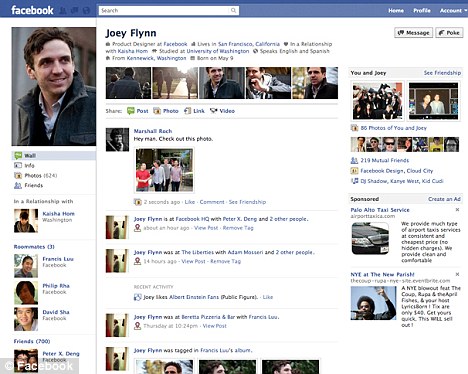
Task: Click the Message button
Action: click(x=414, y=33)
